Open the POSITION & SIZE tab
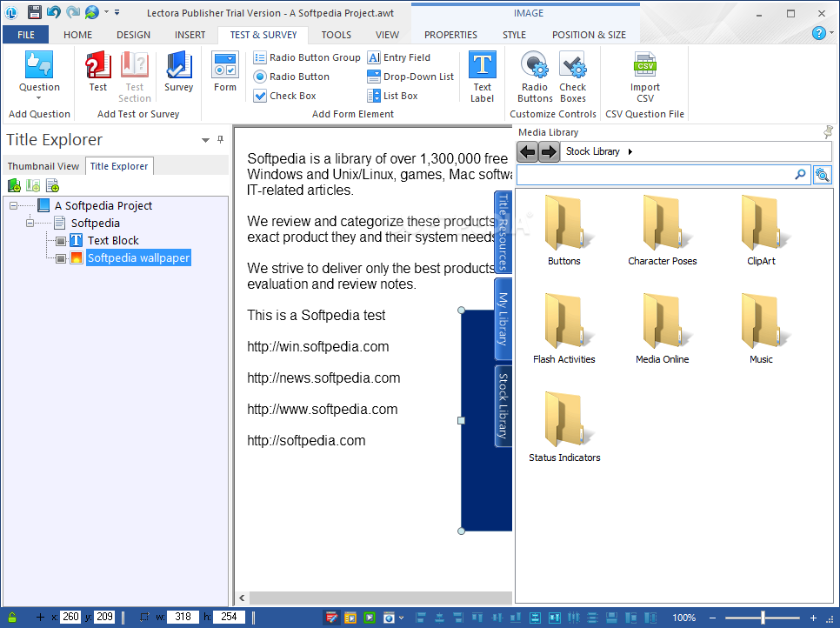The width and height of the screenshot is (840, 628). pyautogui.click(x=589, y=35)
